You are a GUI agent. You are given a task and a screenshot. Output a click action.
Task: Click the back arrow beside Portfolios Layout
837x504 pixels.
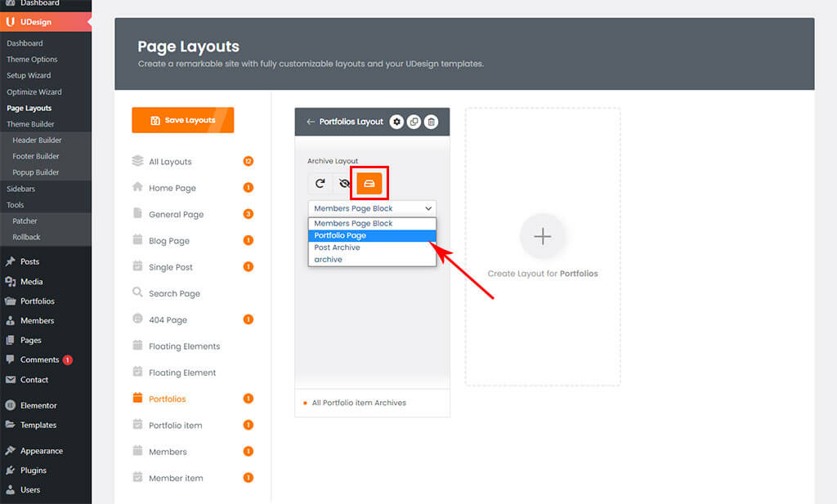click(311, 122)
